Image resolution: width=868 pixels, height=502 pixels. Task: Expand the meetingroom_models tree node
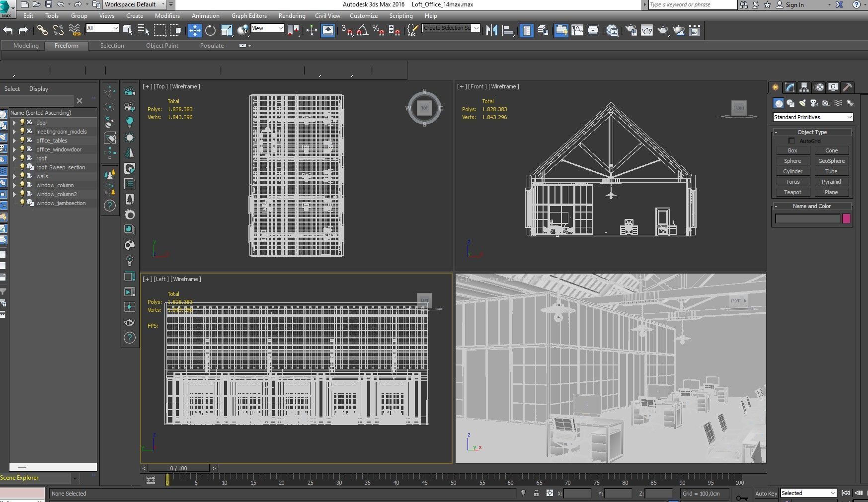(14, 132)
